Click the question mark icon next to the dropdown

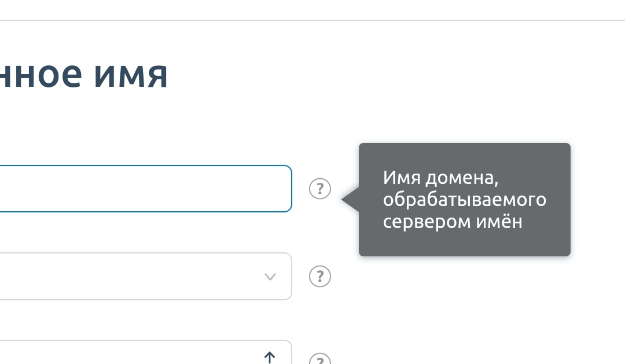(319, 277)
